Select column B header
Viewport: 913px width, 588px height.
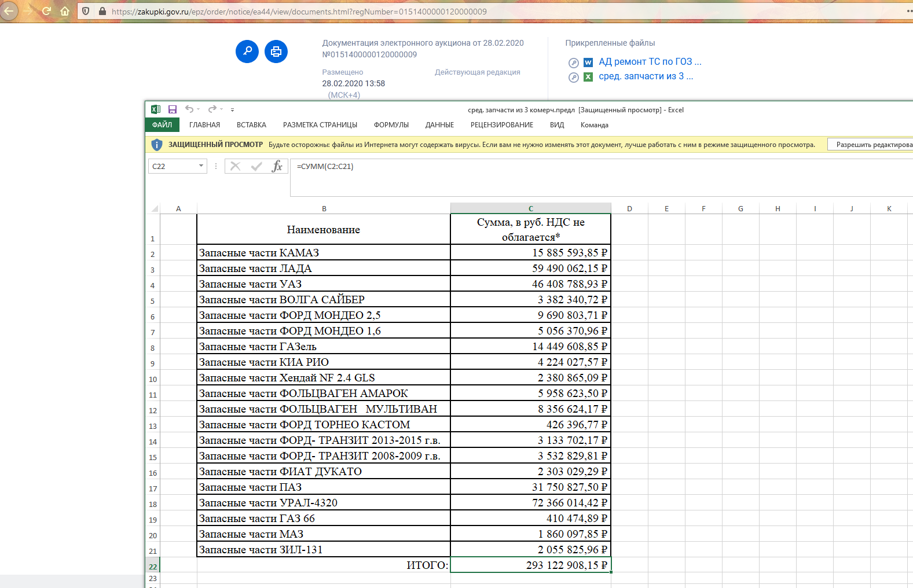click(x=324, y=209)
